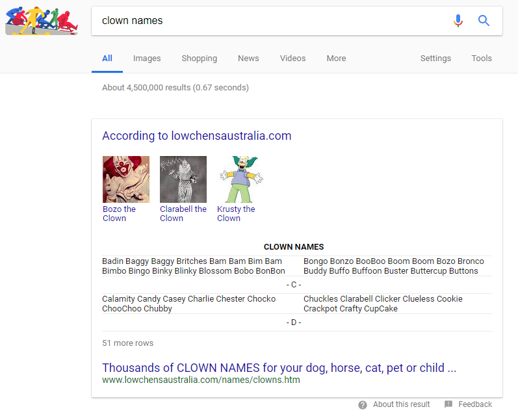Image resolution: width=518 pixels, height=420 pixels.
Task: Open the search Tools options
Action: (x=482, y=59)
